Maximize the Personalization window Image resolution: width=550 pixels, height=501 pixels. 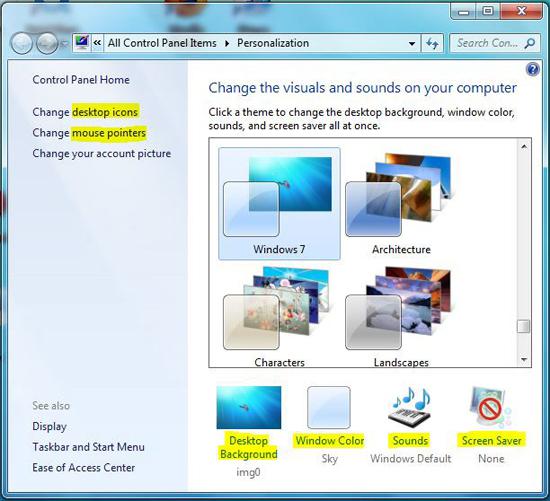pos(488,12)
